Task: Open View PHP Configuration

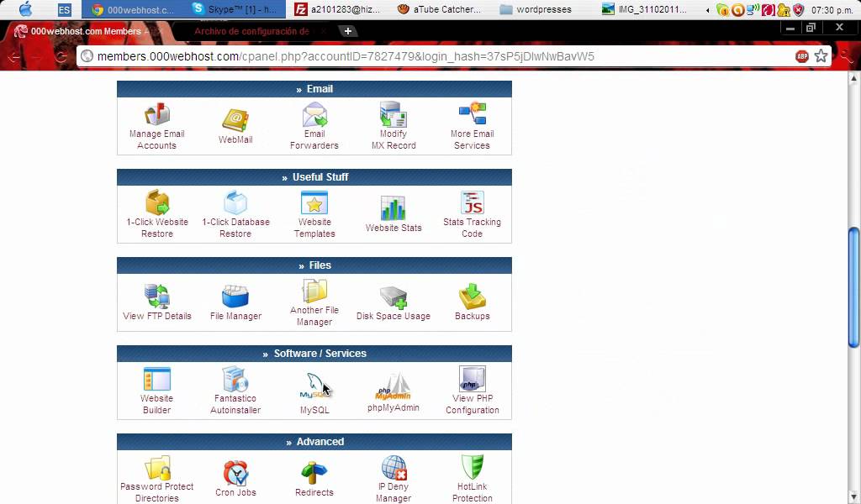Action: coord(473,391)
